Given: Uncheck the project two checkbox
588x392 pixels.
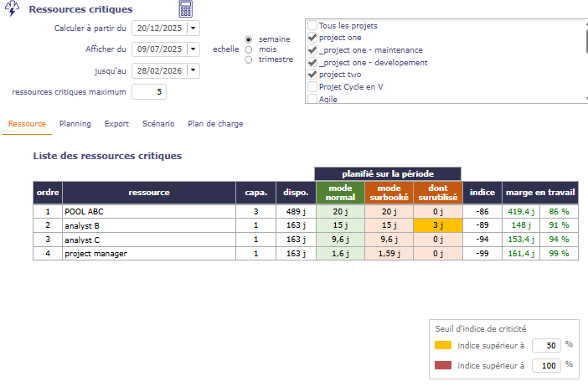Looking at the screenshot, I should [x=312, y=75].
